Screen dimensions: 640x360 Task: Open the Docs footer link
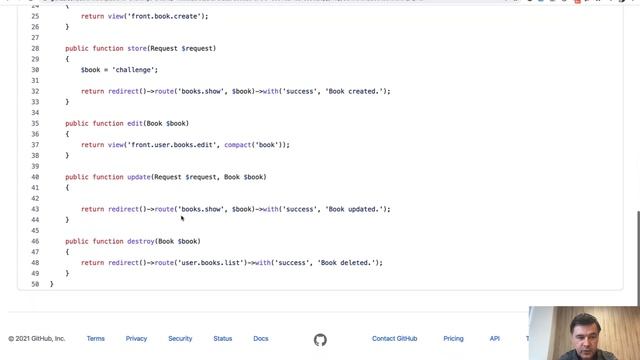pyautogui.click(x=261, y=339)
